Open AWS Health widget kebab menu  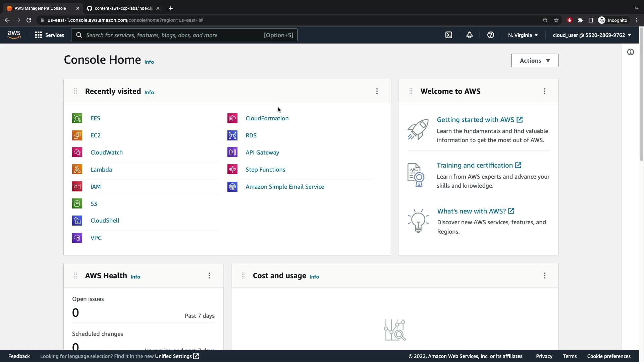[x=209, y=276]
